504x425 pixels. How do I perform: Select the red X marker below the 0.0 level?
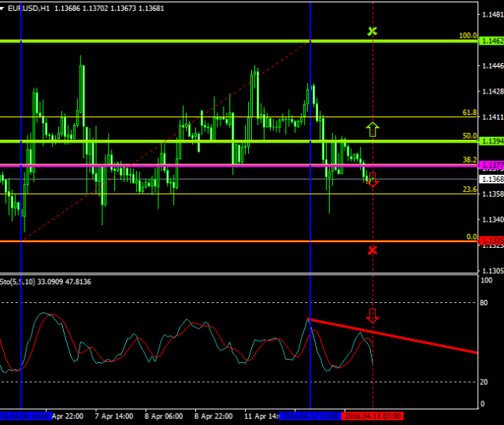(372, 250)
